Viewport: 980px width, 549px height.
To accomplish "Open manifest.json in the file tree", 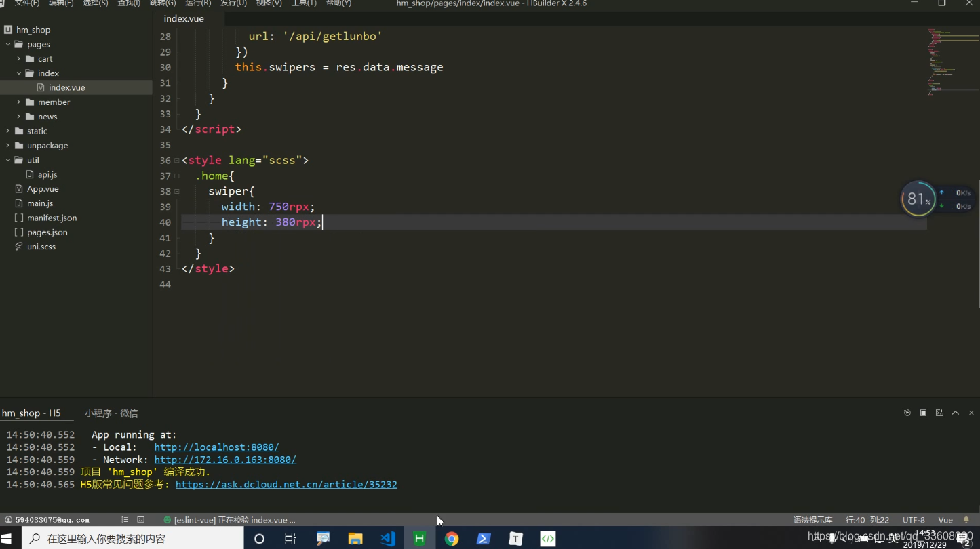I will (x=52, y=218).
